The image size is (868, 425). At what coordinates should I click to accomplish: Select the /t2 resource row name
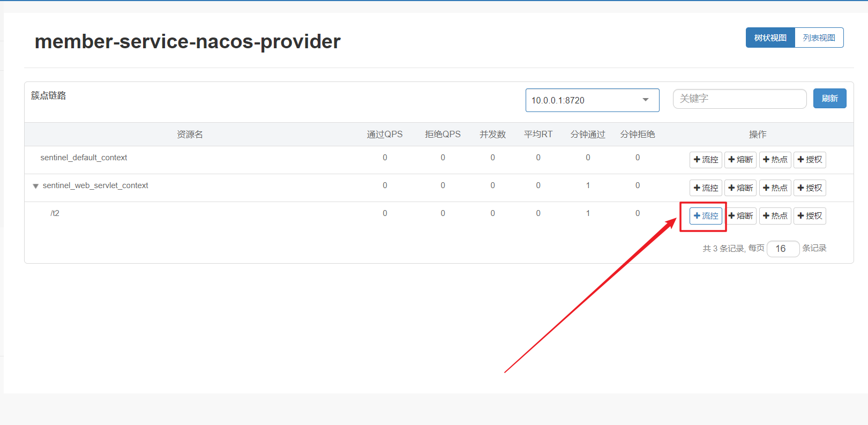point(55,213)
